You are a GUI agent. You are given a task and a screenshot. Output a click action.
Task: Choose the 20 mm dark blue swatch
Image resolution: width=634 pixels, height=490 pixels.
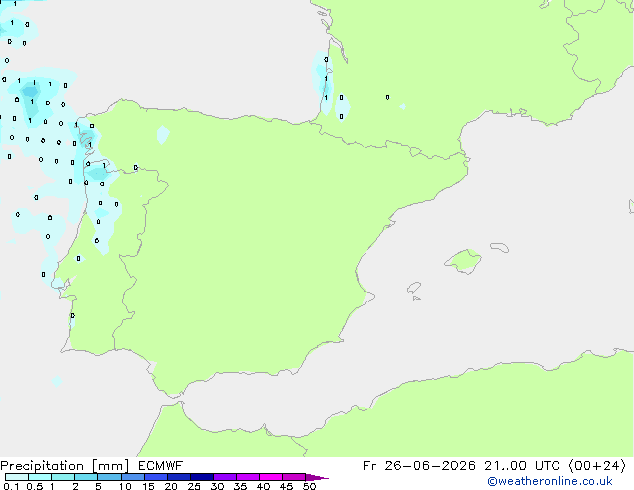pyautogui.click(x=178, y=477)
